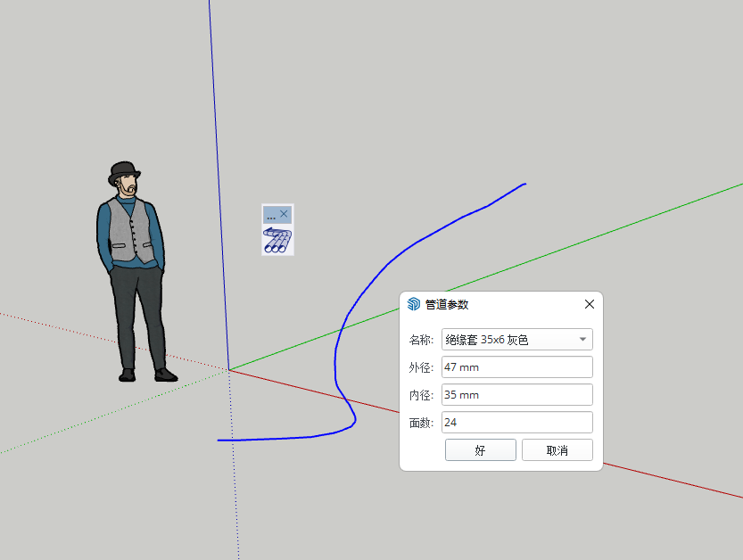Click the 面数 field containing 24
743x560 pixels.
[x=516, y=423]
